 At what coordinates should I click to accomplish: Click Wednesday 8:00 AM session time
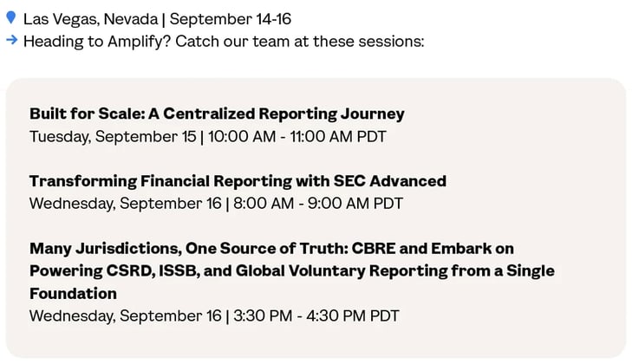[216, 204]
